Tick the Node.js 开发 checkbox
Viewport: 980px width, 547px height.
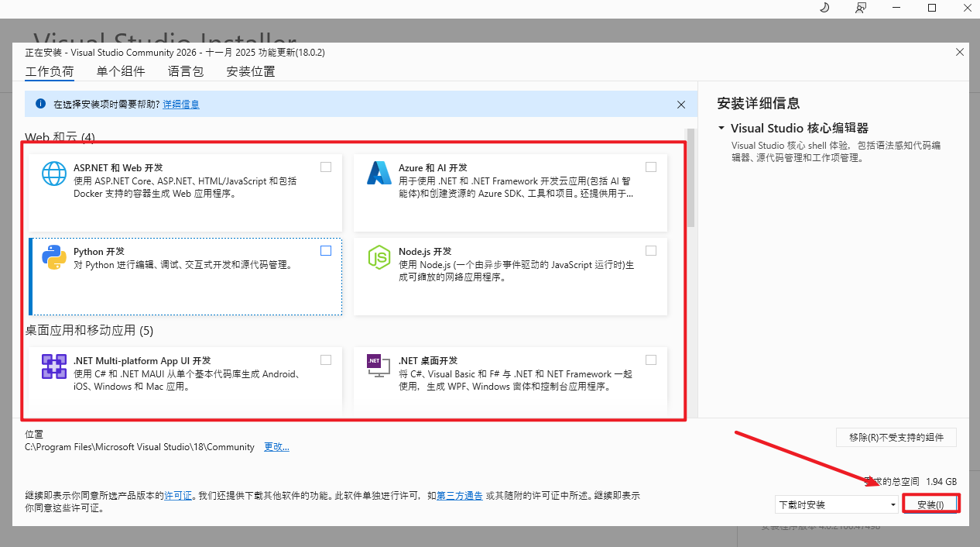651,250
